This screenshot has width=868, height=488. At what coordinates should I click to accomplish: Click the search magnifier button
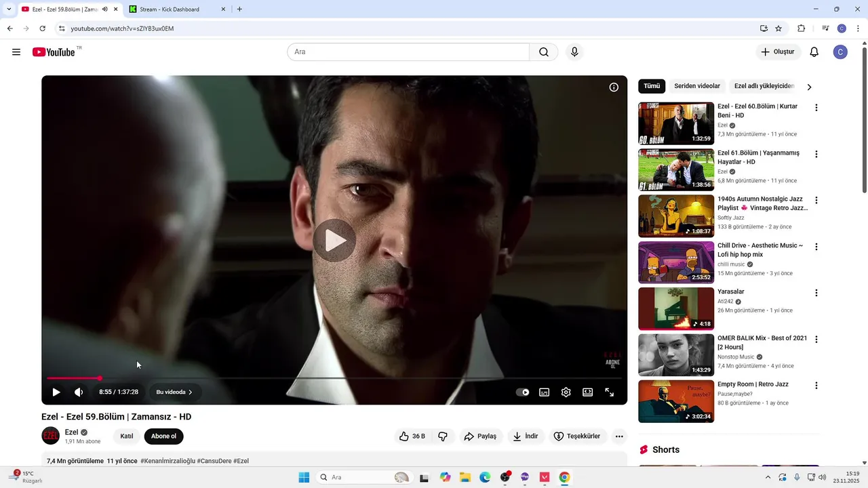tap(544, 52)
